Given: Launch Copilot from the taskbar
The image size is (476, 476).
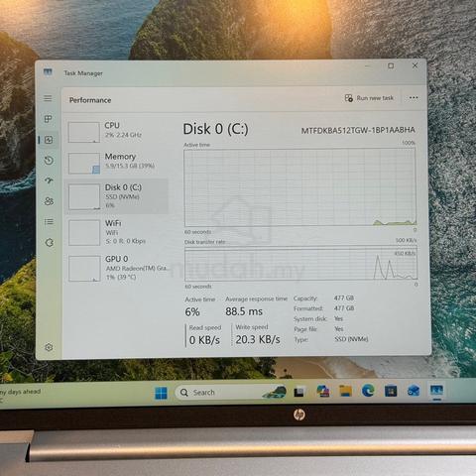Looking at the screenshot, I should (x=322, y=391).
